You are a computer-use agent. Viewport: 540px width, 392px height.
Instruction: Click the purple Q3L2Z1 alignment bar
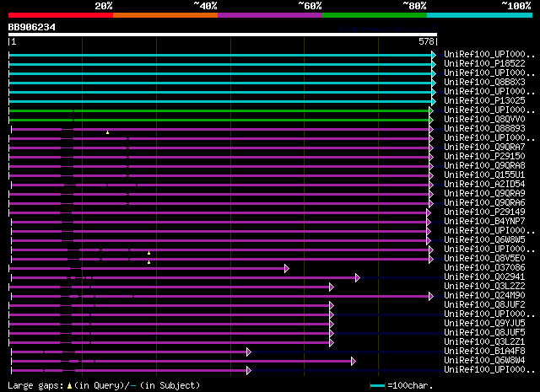169,343
